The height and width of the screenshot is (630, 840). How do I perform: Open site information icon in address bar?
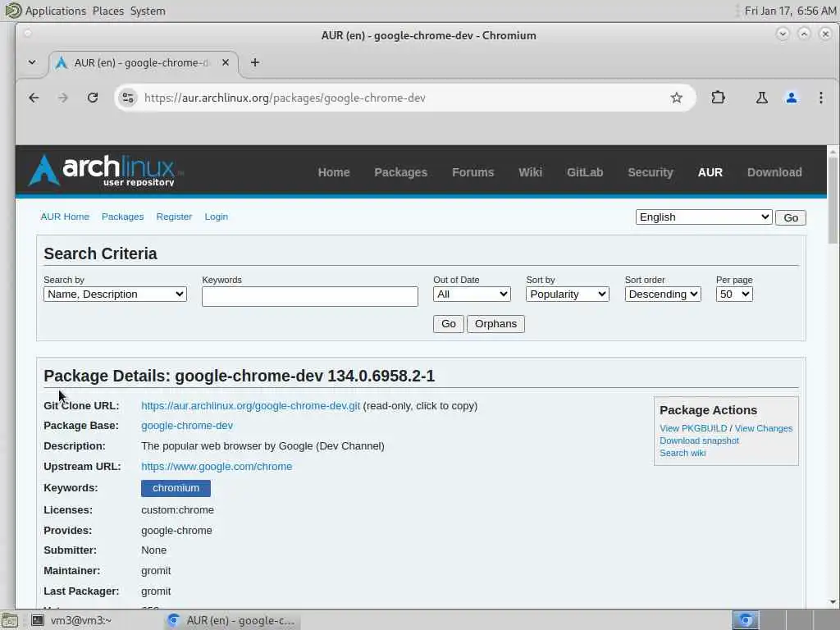pyautogui.click(x=128, y=98)
